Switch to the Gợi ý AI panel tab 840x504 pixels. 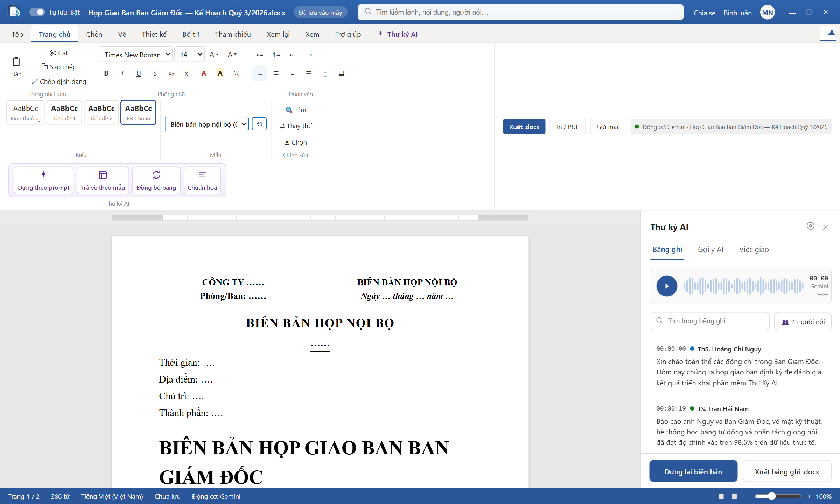(710, 250)
